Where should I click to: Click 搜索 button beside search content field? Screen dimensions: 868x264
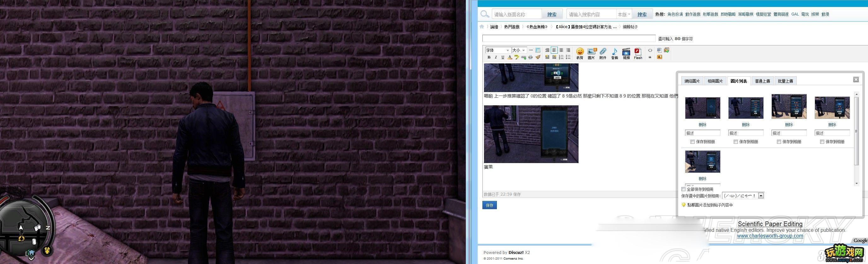(x=642, y=15)
